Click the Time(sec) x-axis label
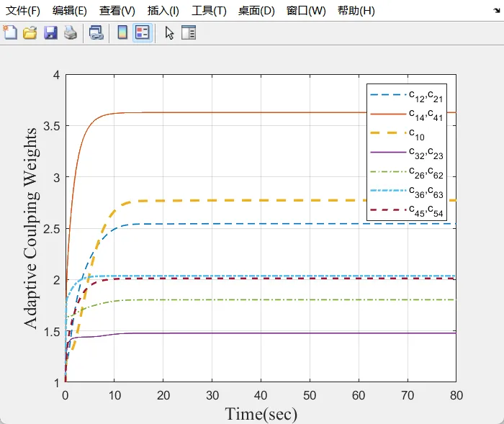Screen dimensions: 504x424 (261, 414)
